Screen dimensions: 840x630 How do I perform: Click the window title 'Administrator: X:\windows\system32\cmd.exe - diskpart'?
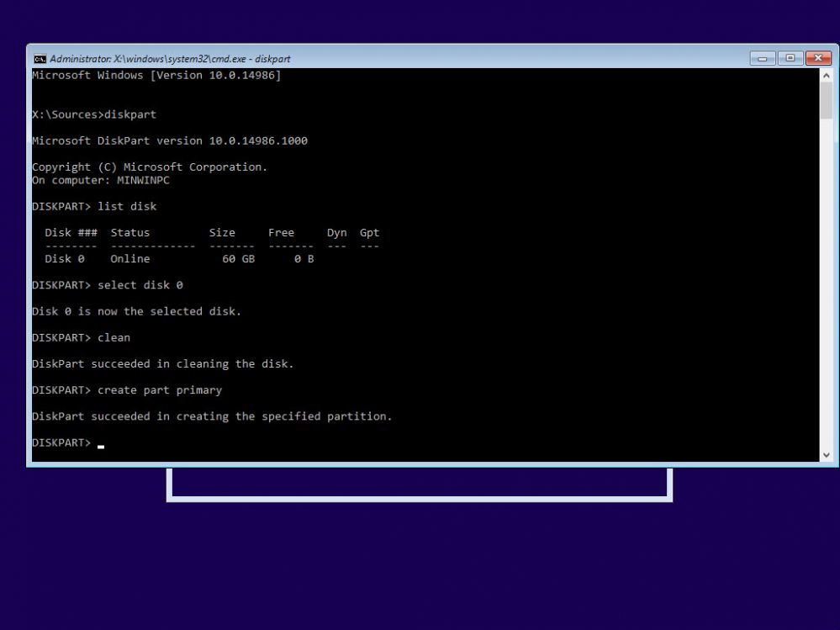(x=170, y=59)
